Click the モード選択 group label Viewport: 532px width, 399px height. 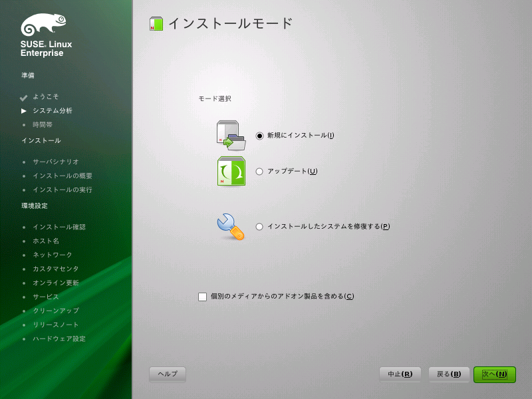click(x=215, y=98)
